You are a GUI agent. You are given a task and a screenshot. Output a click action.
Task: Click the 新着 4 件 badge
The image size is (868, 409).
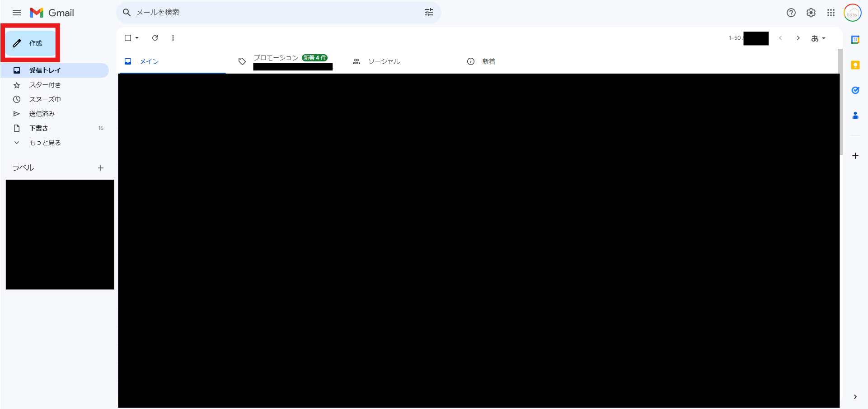(315, 58)
